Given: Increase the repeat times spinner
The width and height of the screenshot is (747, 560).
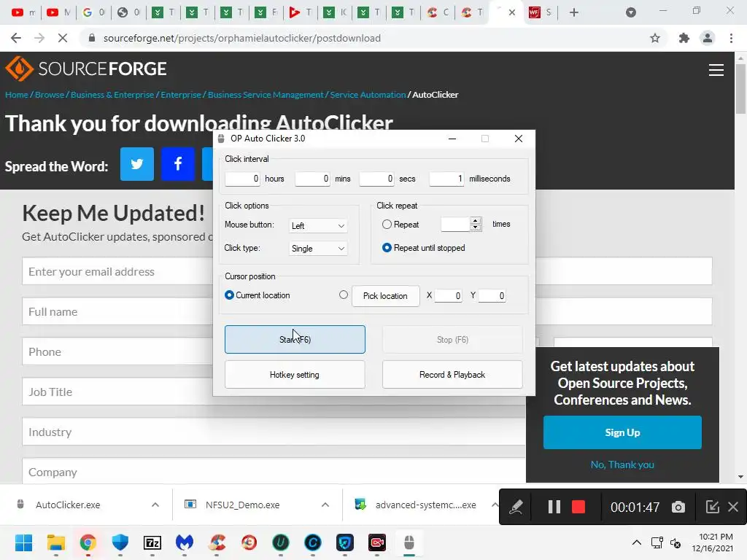Looking at the screenshot, I should (476, 220).
